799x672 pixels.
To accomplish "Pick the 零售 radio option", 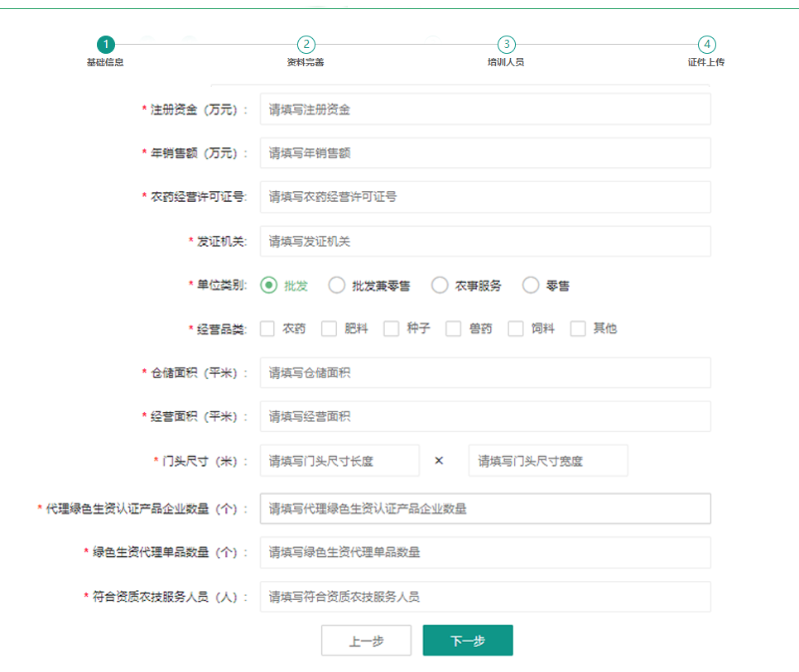I will point(531,286).
